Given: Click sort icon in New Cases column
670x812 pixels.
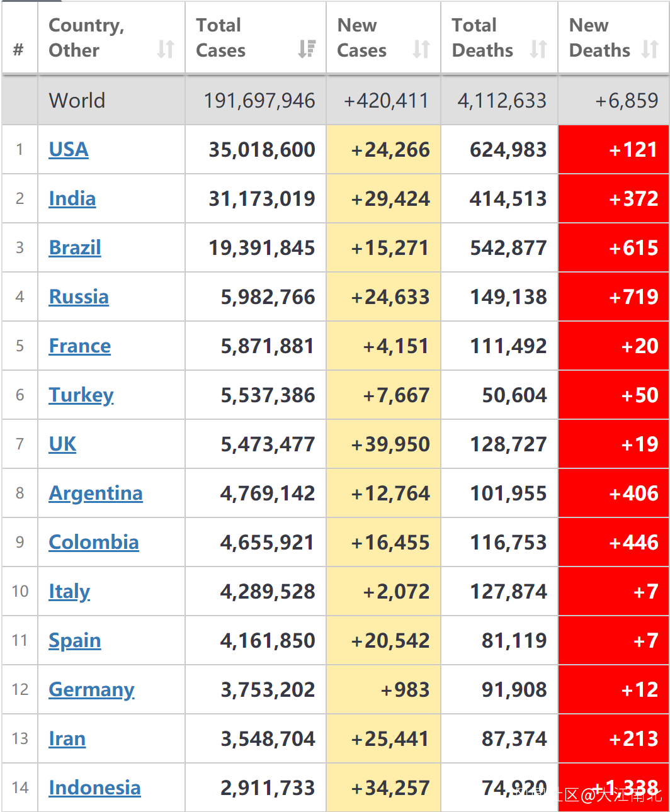Looking at the screenshot, I should point(421,49).
